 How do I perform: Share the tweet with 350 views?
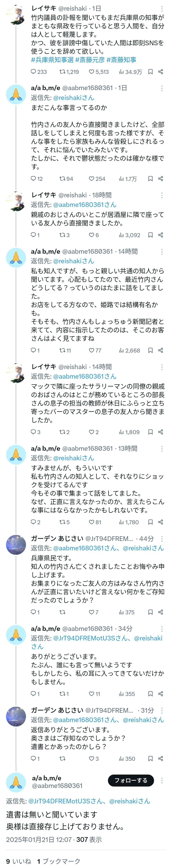tap(161, 759)
